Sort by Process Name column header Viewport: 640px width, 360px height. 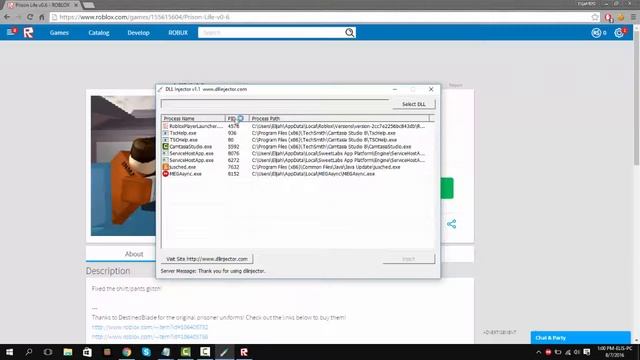click(193, 118)
